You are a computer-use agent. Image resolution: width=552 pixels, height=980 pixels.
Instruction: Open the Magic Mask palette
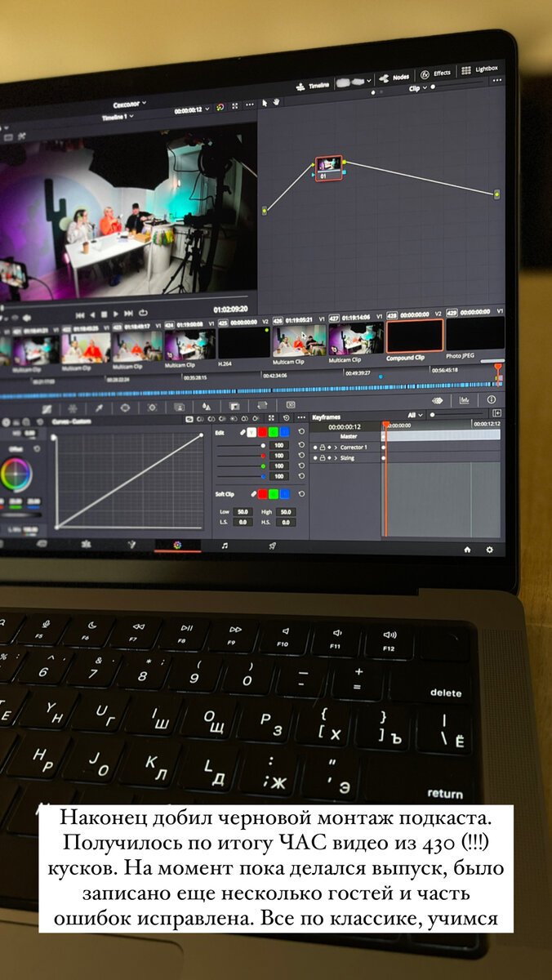(x=179, y=406)
